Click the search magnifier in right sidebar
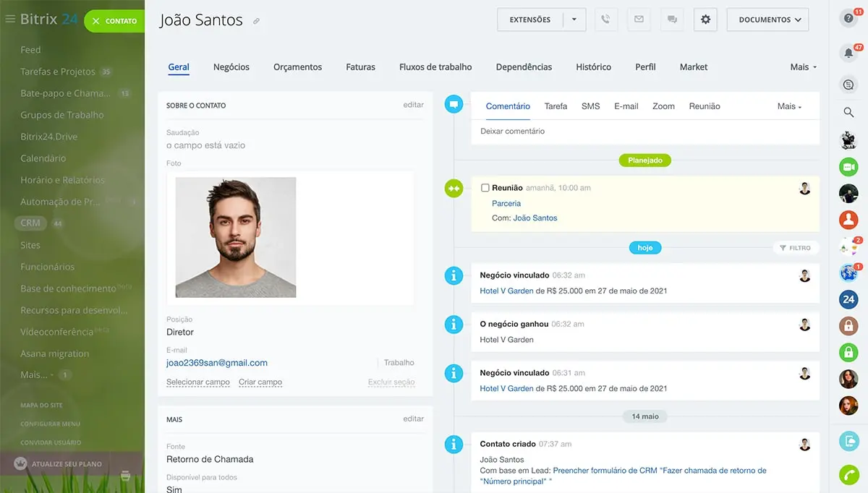The image size is (868, 493). [848, 112]
